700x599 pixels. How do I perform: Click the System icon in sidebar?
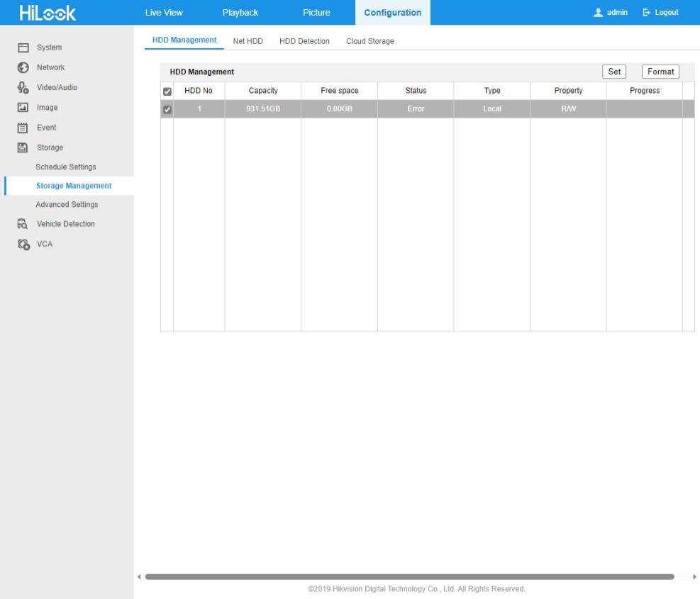point(23,47)
